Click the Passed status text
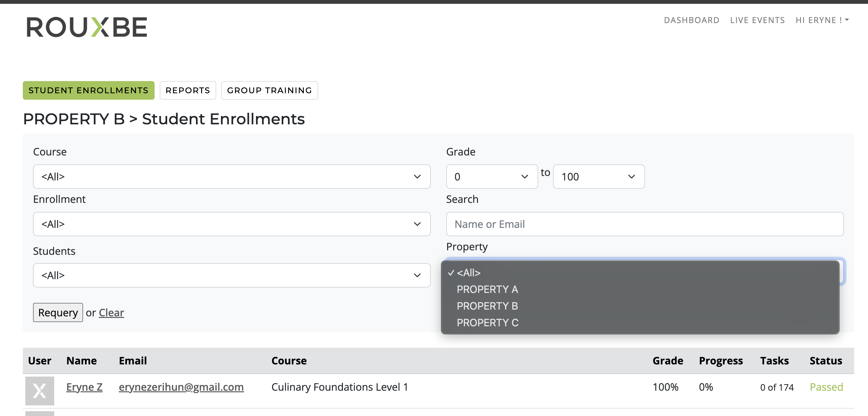The image size is (868, 416). pos(826,387)
